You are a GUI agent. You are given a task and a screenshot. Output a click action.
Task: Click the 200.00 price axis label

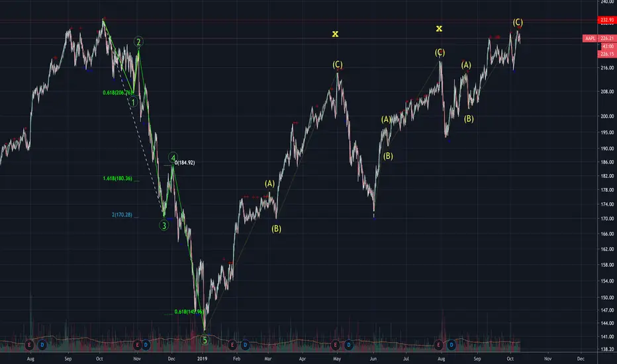point(607,116)
